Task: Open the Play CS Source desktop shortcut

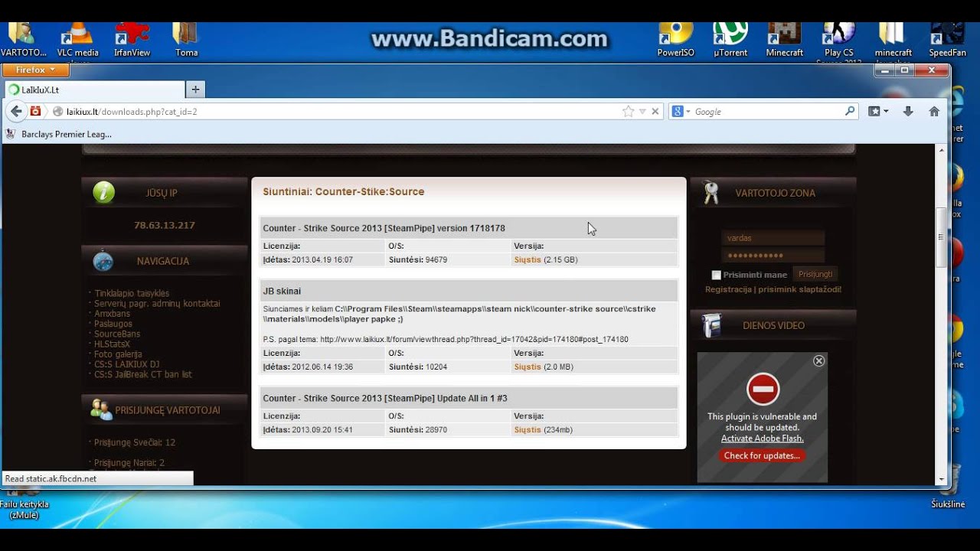Action: pyautogui.click(x=839, y=42)
